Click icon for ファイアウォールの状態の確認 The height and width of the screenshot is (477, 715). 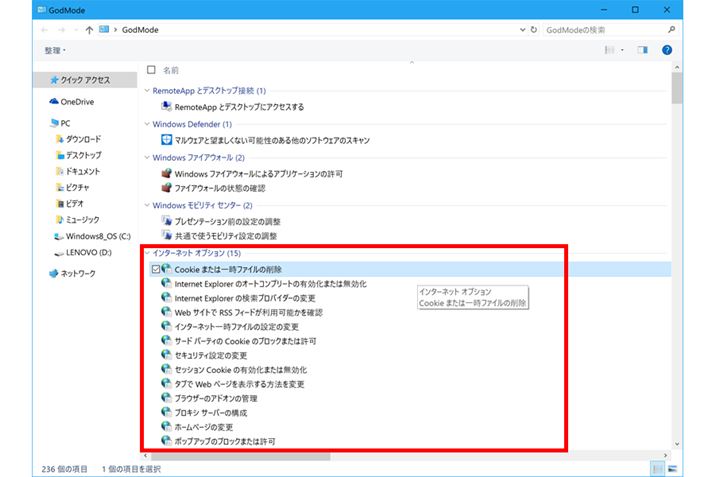tap(166, 187)
